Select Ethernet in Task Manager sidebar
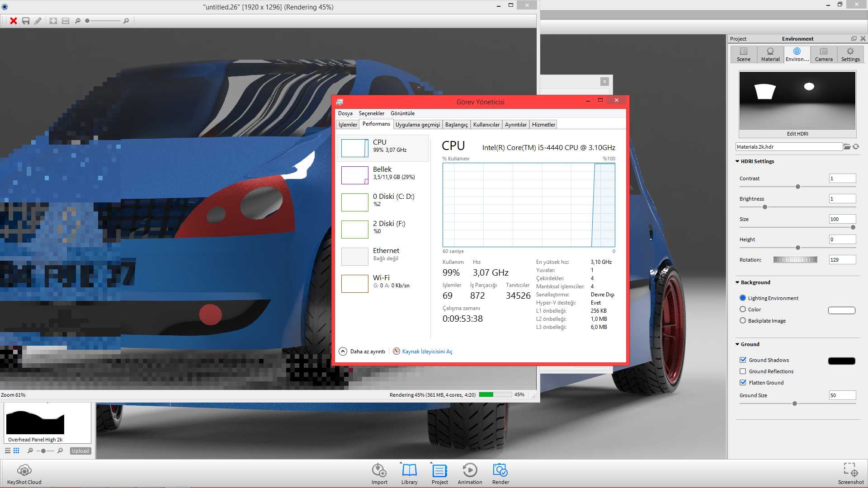 (383, 256)
